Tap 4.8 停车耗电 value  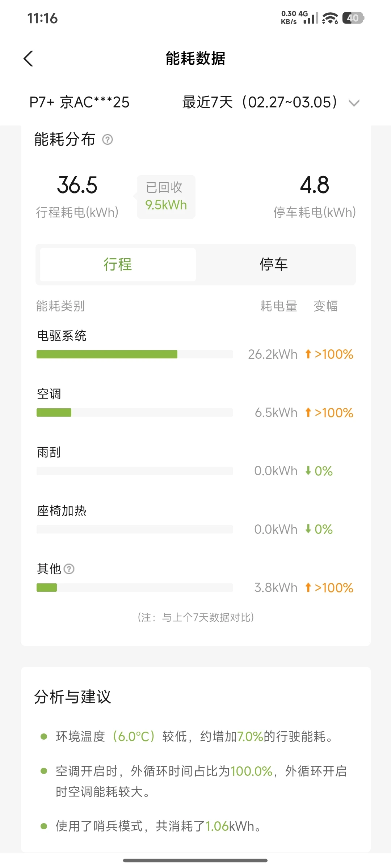tap(315, 185)
